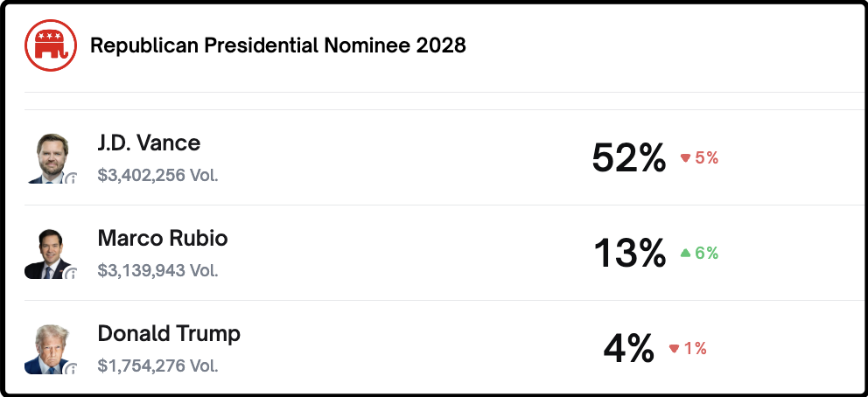Click the 13% odds for Rubio
The width and height of the screenshot is (868, 397).
pyautogui.click(x=629, y=254)
